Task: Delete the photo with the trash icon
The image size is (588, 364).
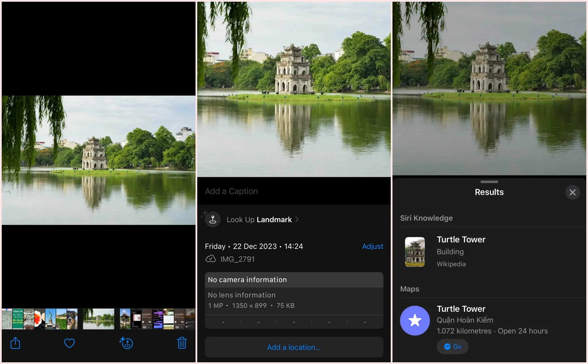Action: [182, 343]
